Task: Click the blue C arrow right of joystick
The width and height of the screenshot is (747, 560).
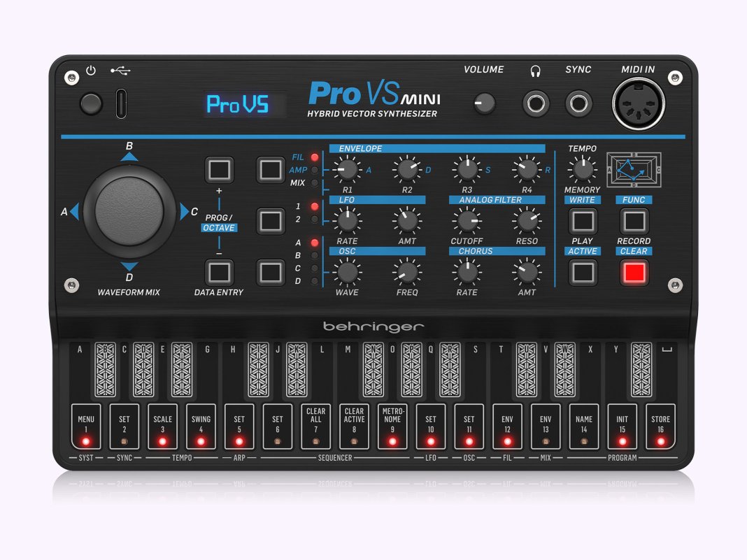Action: click(x=184, y=211)
